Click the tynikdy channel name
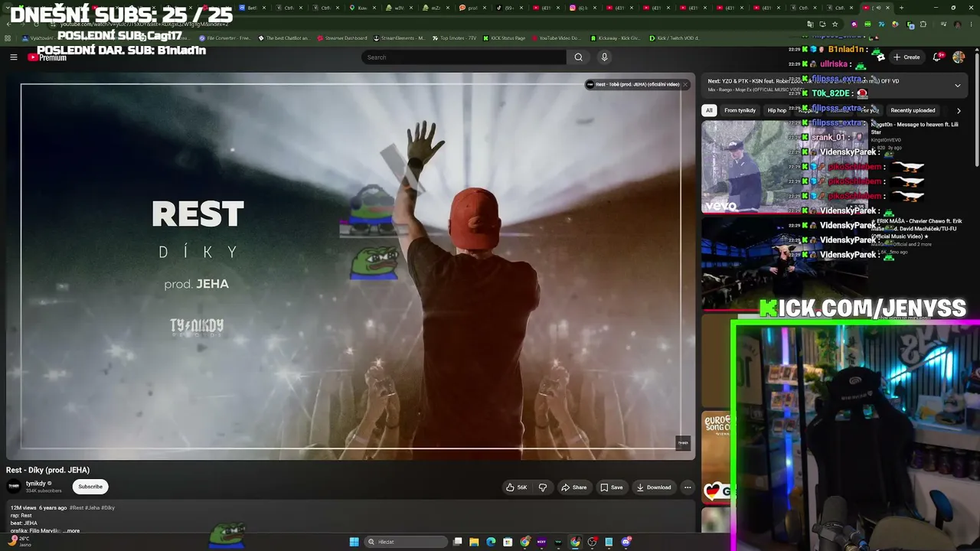Screen dimensions: 980x551 pyautogui.click(x=35, y=484)
